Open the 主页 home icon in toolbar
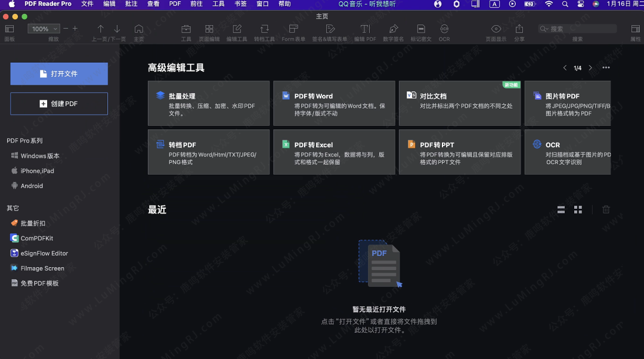This screenshot has height=359, width=644. pos(139,29)
